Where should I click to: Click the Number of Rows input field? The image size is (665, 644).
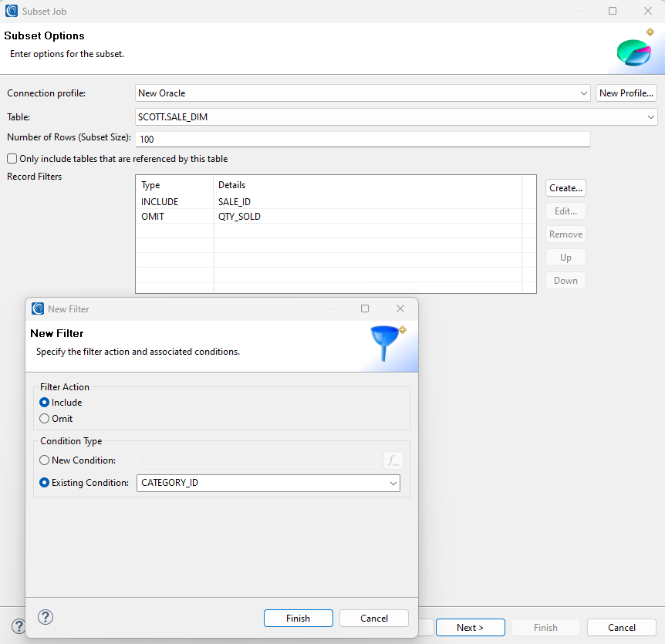363,139
